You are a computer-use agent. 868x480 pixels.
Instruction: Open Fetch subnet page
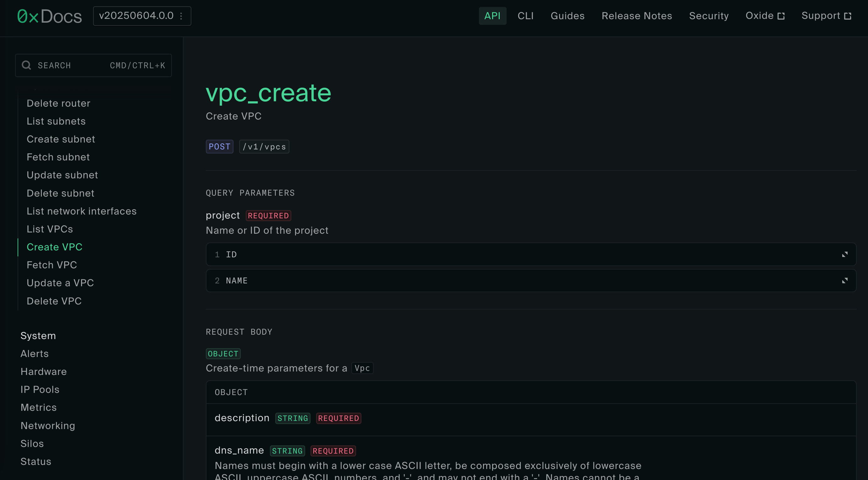[58, 157]
